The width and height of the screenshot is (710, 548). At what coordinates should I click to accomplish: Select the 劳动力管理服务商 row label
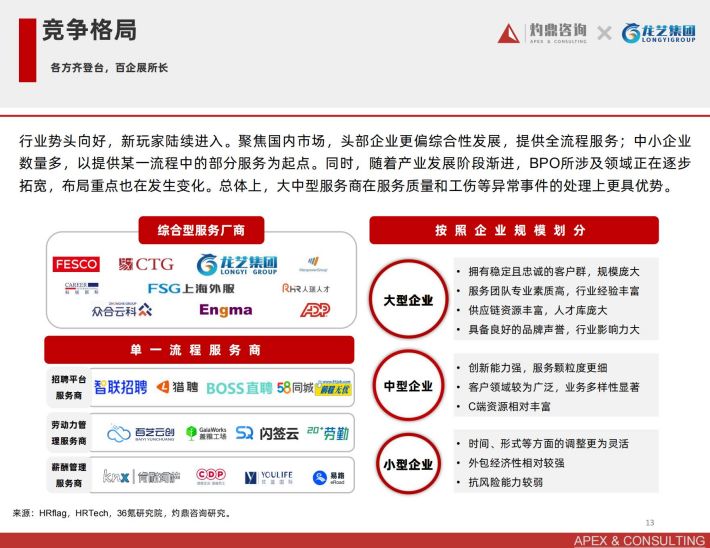69,433
